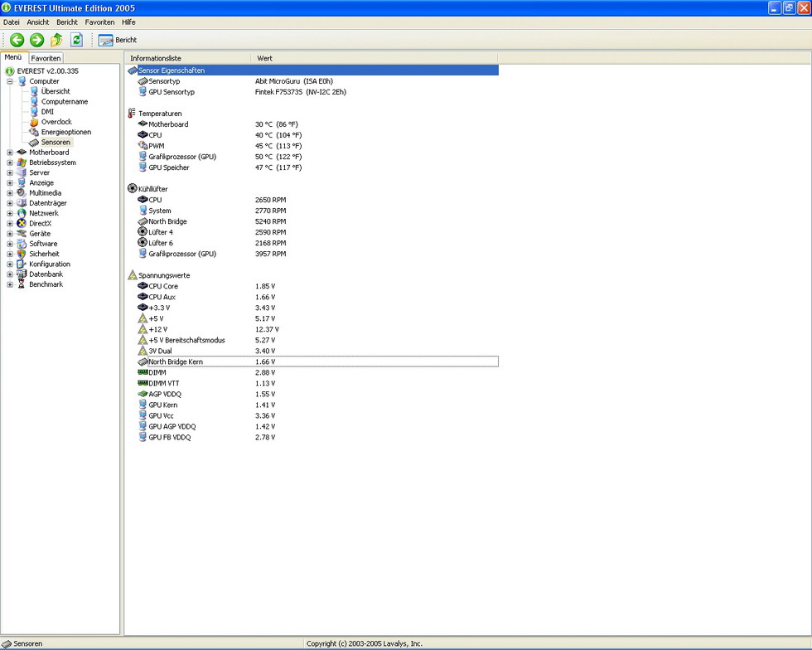This screenshot has width=812, height=650.
Task: Click the Abit MicroGuru sensor type value
Action: coord(293,81)
